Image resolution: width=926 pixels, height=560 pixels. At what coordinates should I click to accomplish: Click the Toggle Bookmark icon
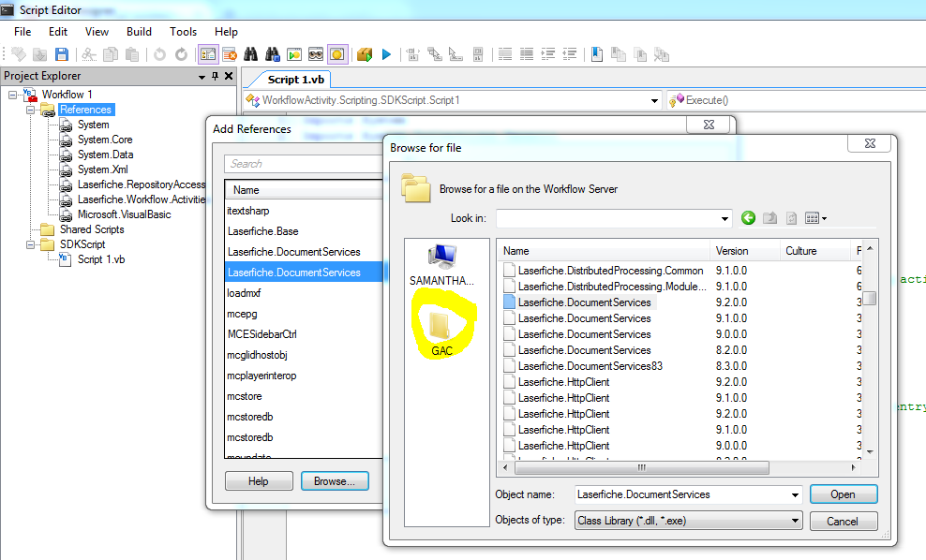[597, 54]
